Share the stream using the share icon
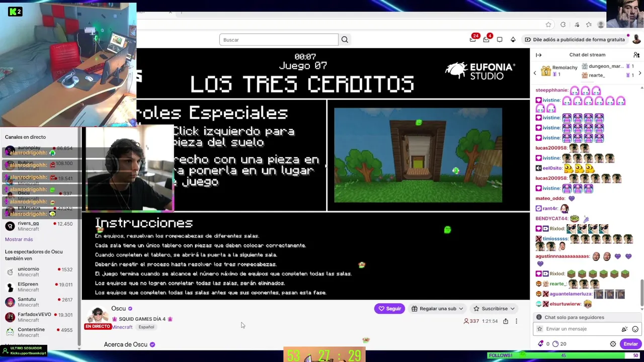Screen dimensions: 644x362 tap(506, 321)
